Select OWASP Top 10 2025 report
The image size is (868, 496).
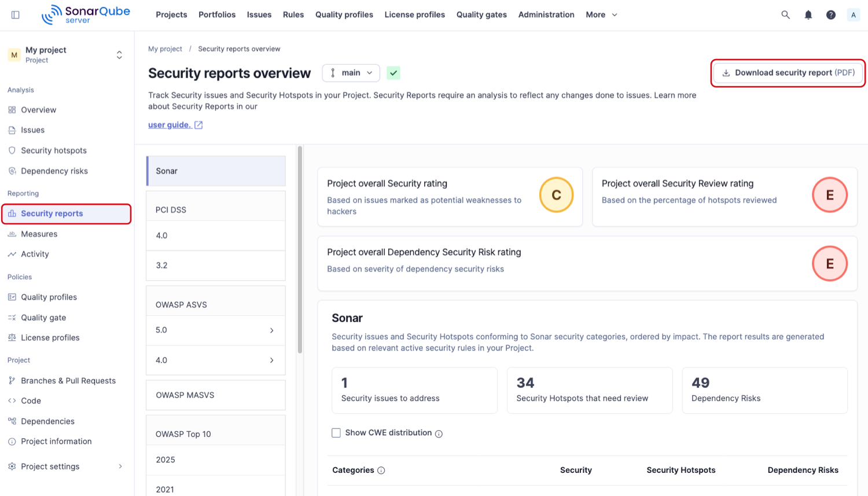tap(216, 460)
